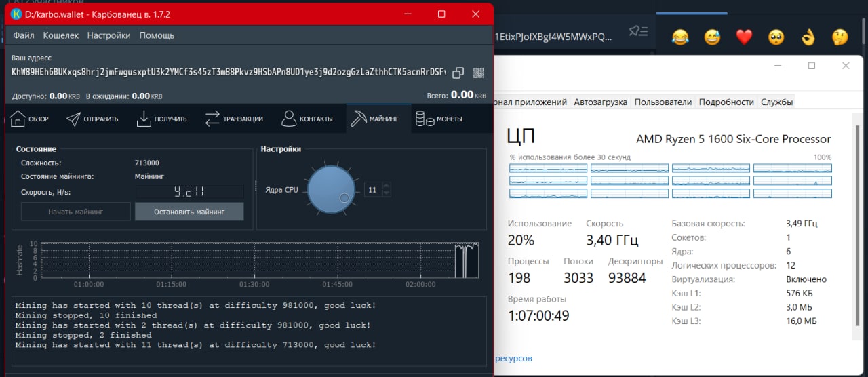Click the hashrate display reading 9.211
The width and height of the screenshot is (868, 377).
(x=189, y=192)
